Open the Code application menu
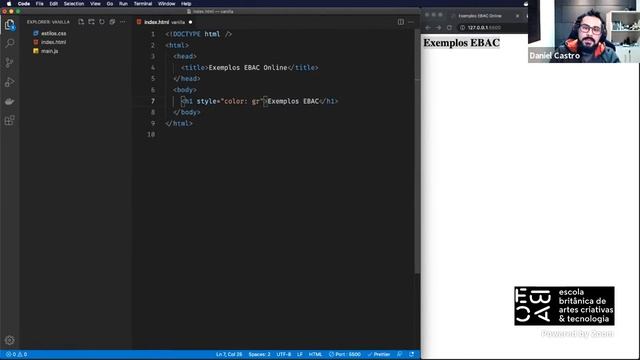This screenshot has width=640, height=360. pos(24,4)
